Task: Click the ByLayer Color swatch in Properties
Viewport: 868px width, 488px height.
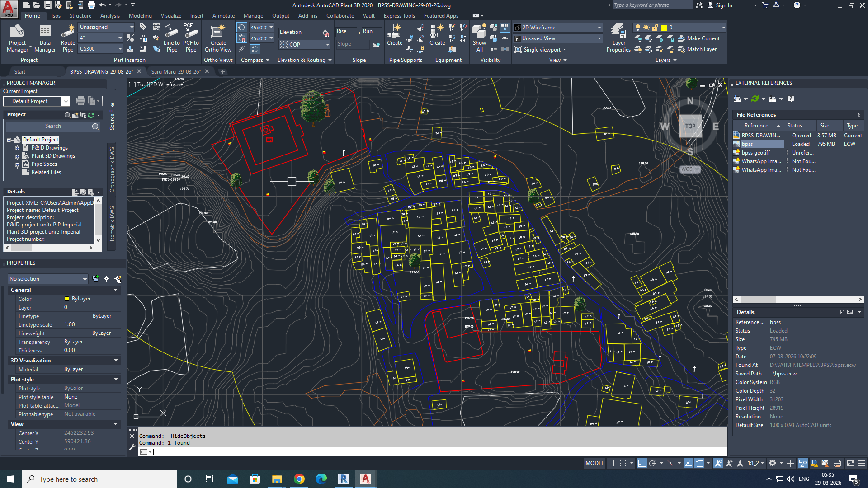Action: tap(67, 299)
